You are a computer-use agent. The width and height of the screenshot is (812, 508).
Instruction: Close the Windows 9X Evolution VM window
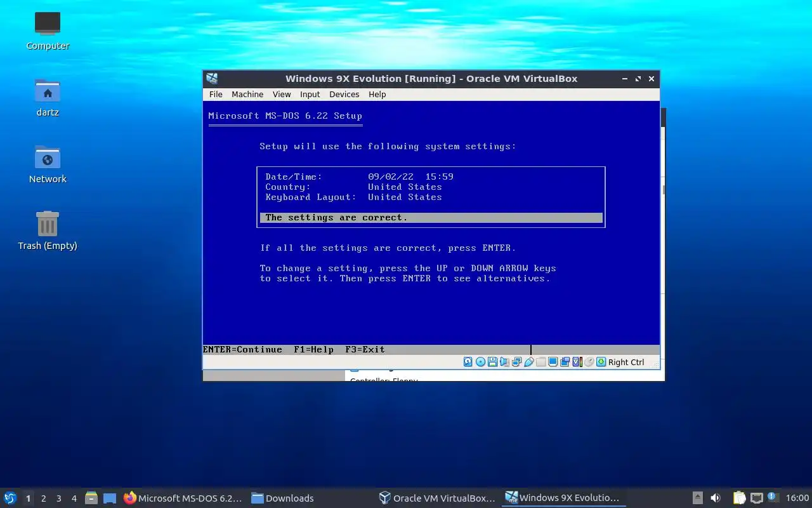[652, 79]
